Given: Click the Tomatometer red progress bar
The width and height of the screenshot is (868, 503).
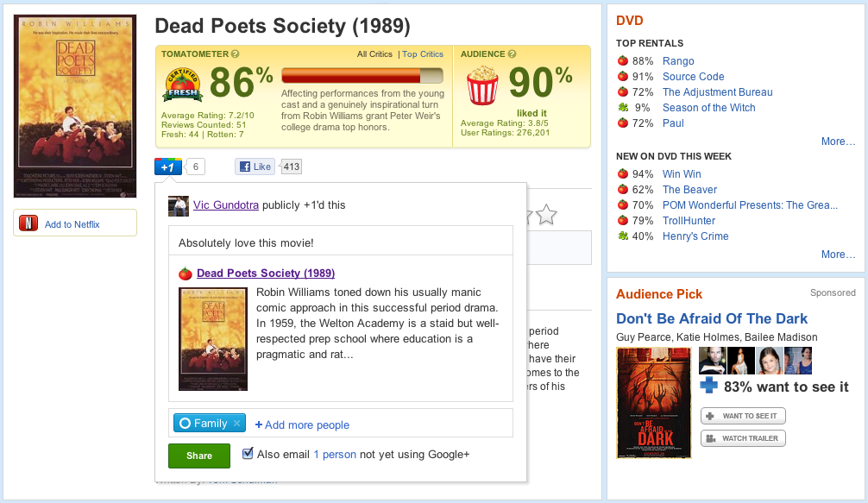Looking at the screenshot, I should [362, 76].
